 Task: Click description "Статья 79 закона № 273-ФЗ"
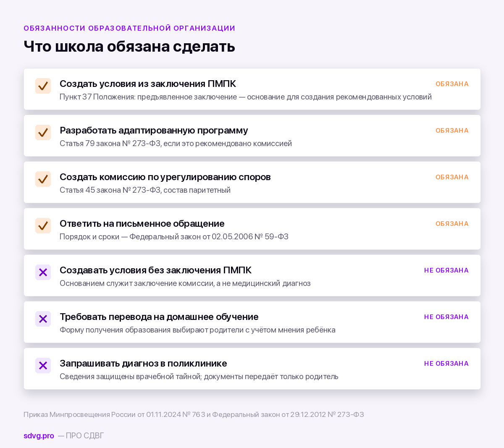(x=176, y=144)
